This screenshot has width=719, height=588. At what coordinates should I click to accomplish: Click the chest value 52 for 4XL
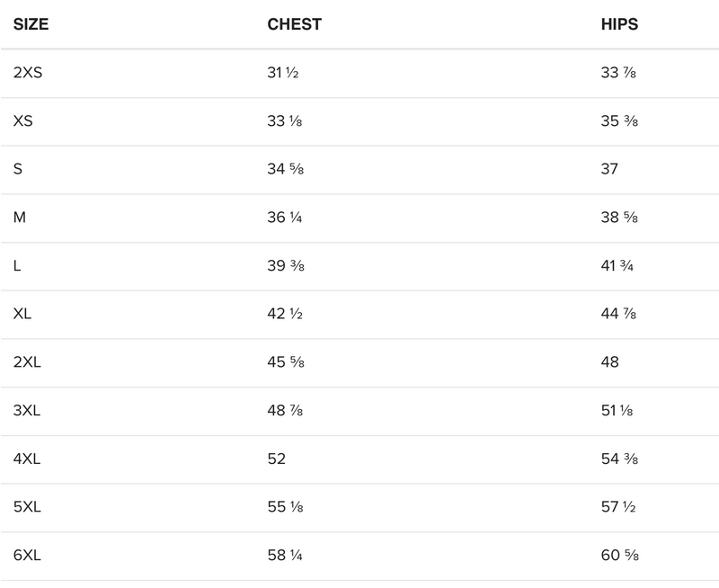(277, 459)
